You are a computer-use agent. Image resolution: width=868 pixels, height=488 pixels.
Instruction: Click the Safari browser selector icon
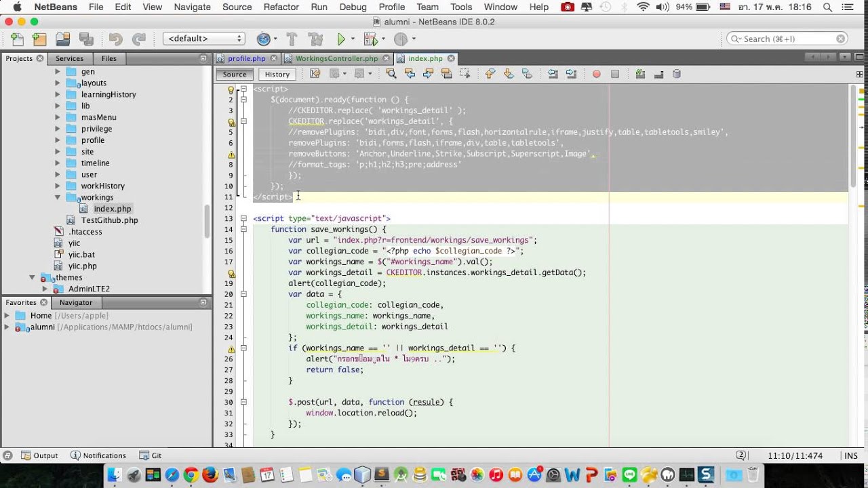pyautogui.click(x=264, y=39)
